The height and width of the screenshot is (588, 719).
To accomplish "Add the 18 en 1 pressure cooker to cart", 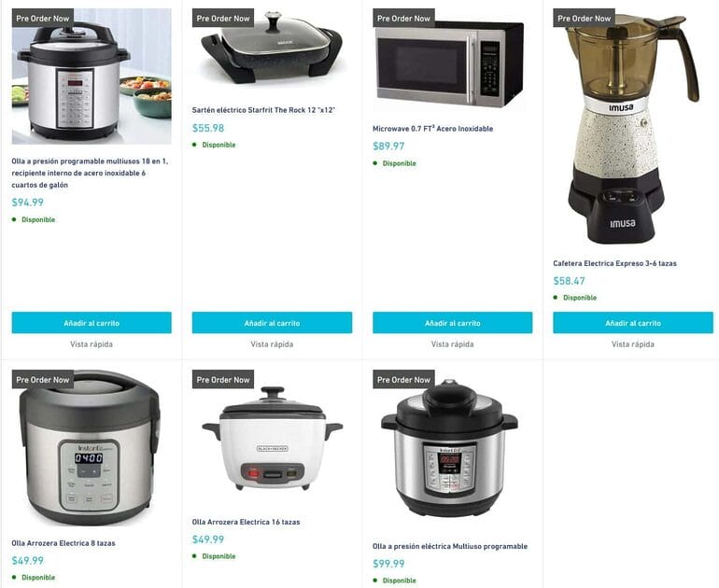I will point(92,323).
